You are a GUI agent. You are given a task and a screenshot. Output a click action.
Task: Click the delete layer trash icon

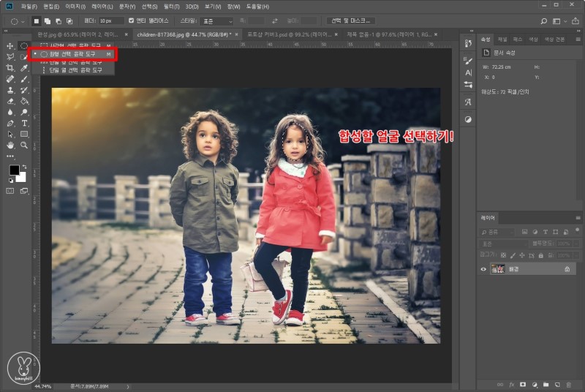tap(569, 384)
